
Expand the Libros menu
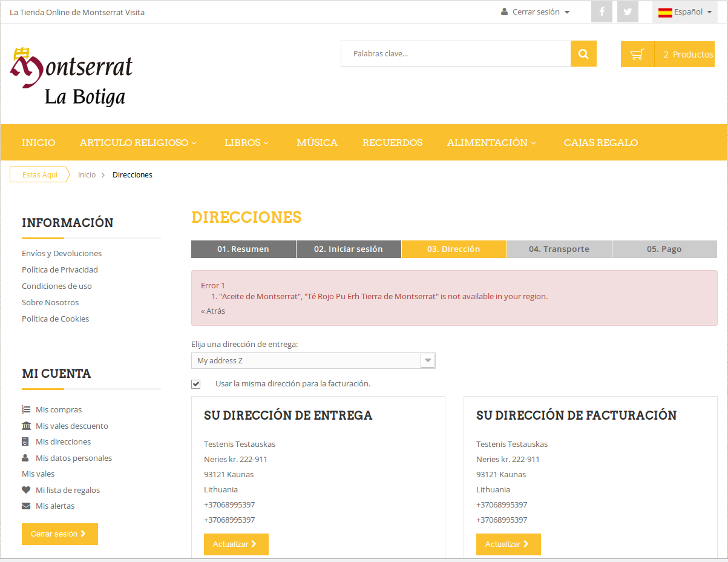246,143
